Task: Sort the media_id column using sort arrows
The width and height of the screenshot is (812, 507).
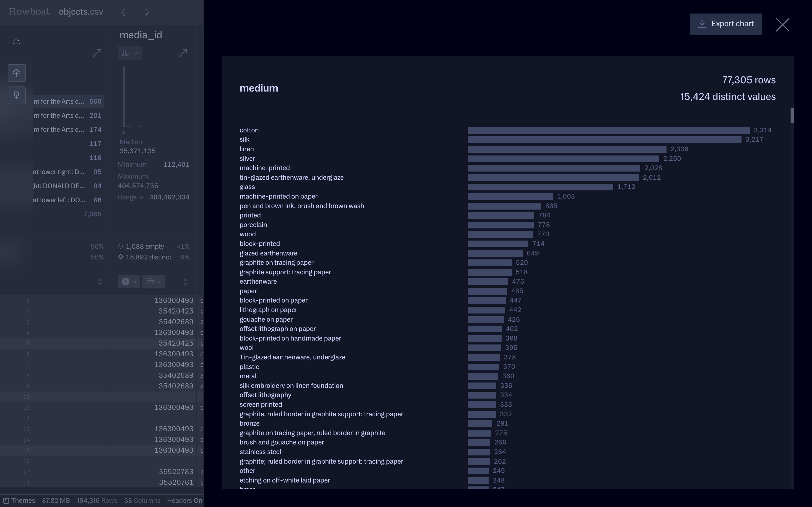Action: [185, 282]
